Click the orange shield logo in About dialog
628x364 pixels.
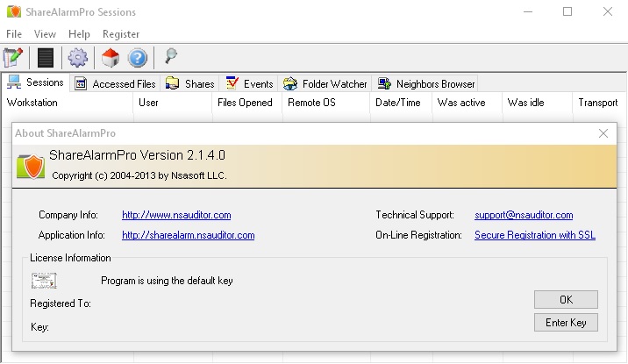[31, 164]
